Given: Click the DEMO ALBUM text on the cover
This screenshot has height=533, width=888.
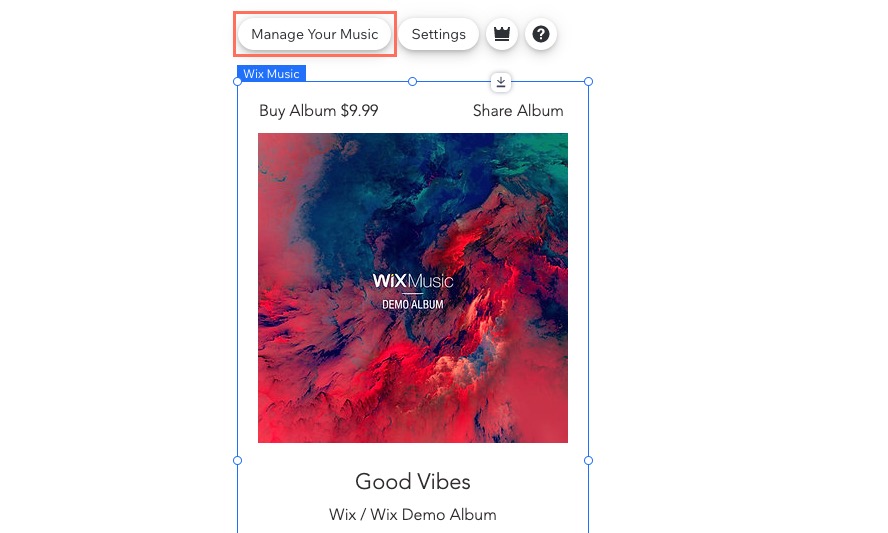Looking at the screenshot, I should tap(413, 304).
